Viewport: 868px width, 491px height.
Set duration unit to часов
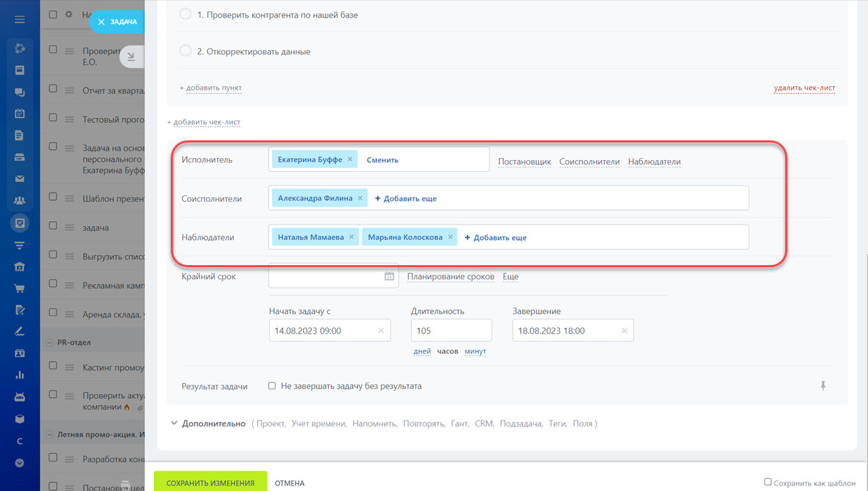tap(448, 351)
